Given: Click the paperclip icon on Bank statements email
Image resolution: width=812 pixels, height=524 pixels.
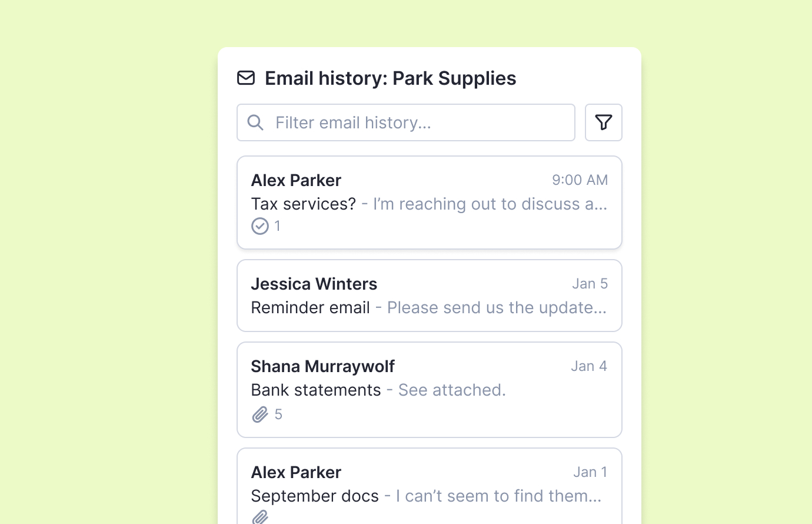Looking at the screenshot, I should tap(260, 414).
